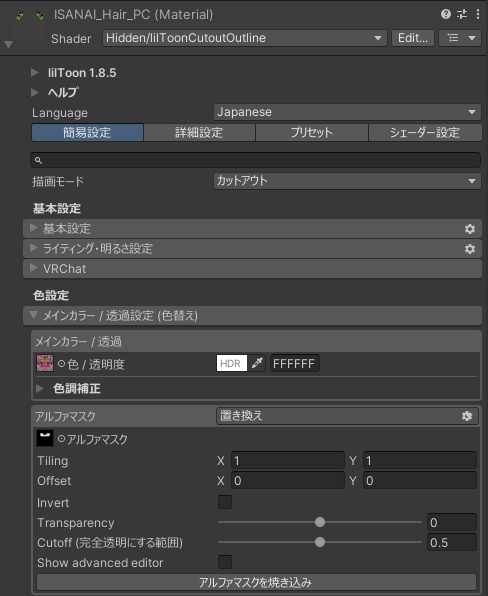The width and height of the screenshot is (488, 596).
Task: Open the material preset sliders icon
Action: pos(462,14)
